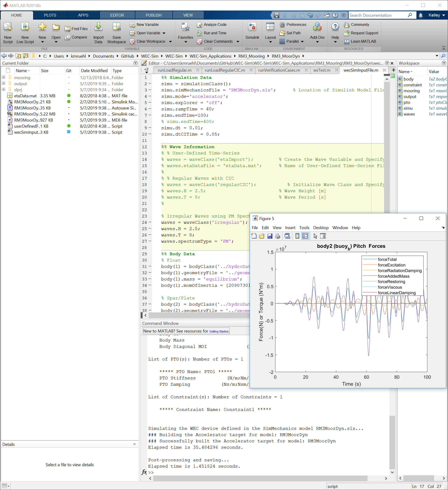Expand the mooring folder in Current Folder
Image resolution: width=448 pixels, height=490 pixels.
pyautogui.click(x=4, y=77)
